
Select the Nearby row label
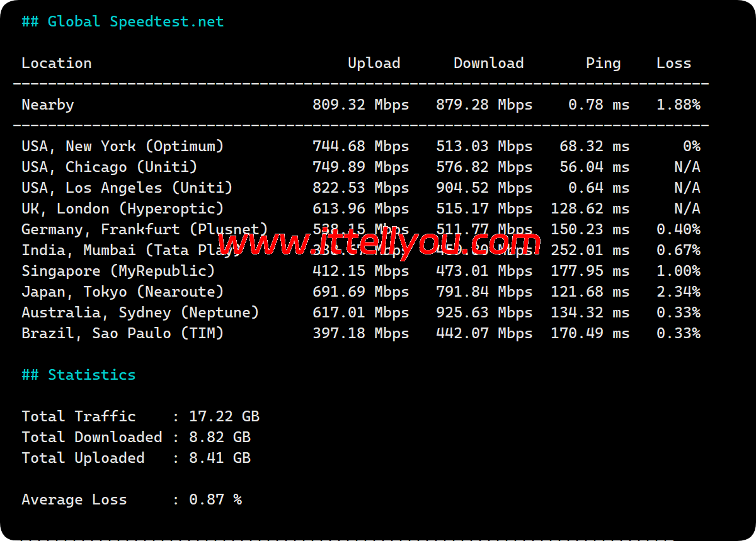coord(48,105)
